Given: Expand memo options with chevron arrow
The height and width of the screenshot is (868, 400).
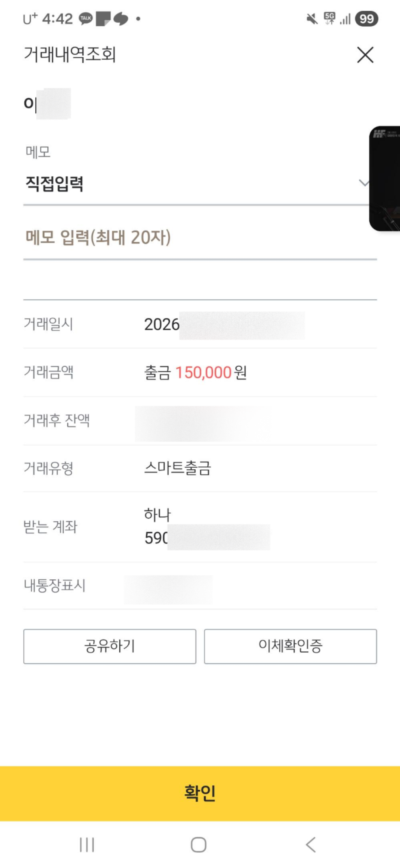Looking at the screenshot, I should pos(364,183).
